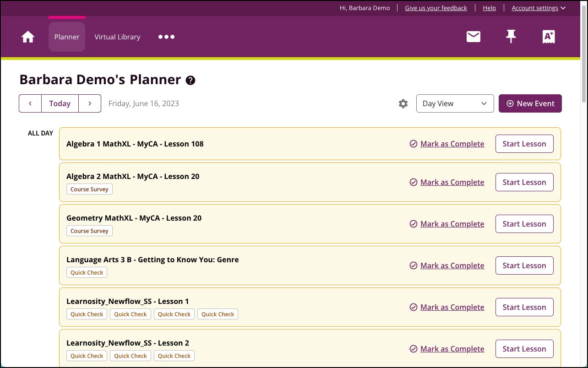Viewport: 588px width, 368px height.
Task: Open the Give us your feedback link
Action: coord(436,8)
